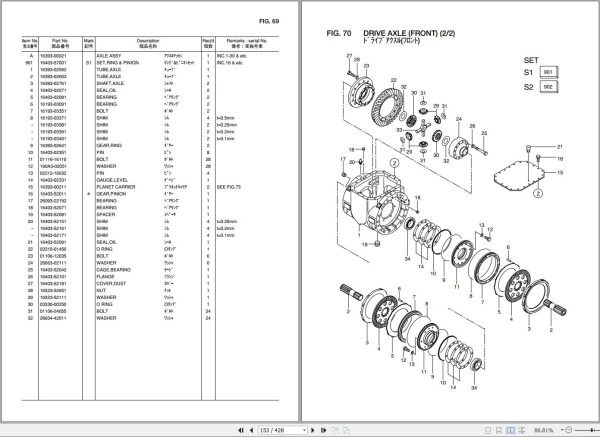
Task: Go to the previous page
Action: [x=251, y=430]
